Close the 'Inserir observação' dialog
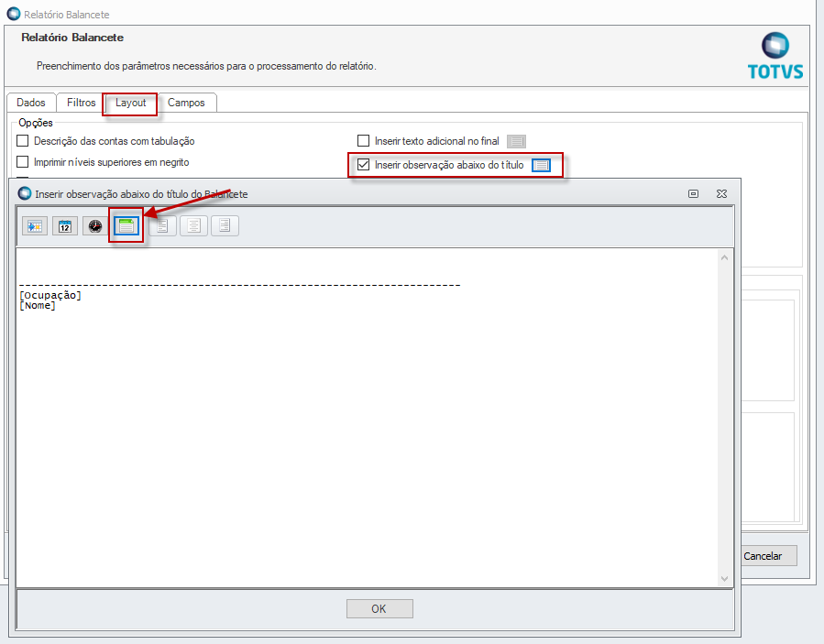 pyautogui.click(x=721, y=194)
